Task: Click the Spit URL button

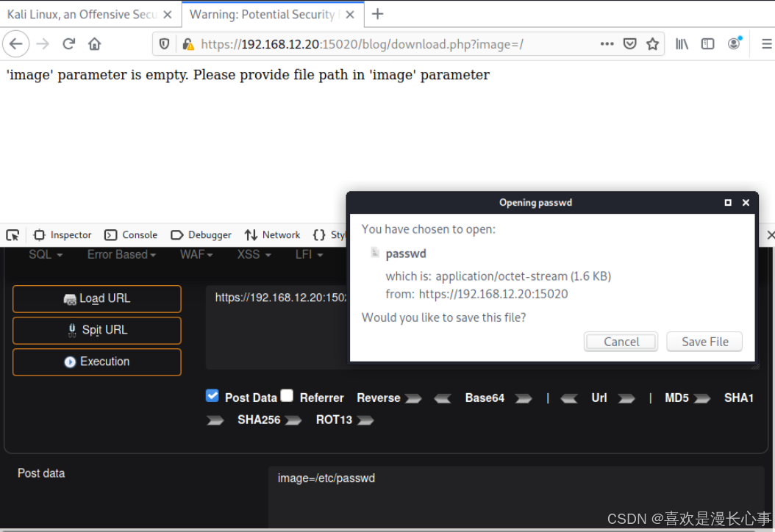Action: tap(97, 331)
